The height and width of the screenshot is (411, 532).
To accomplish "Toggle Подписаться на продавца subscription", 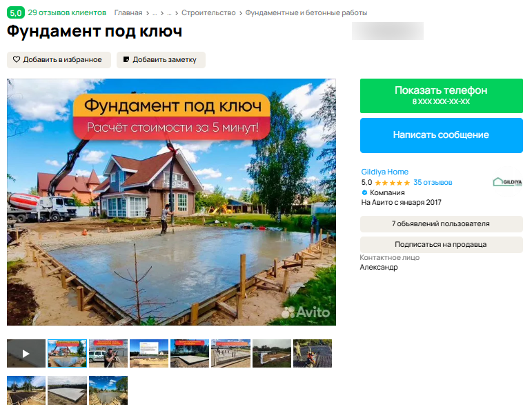I will tap(441, 244).
